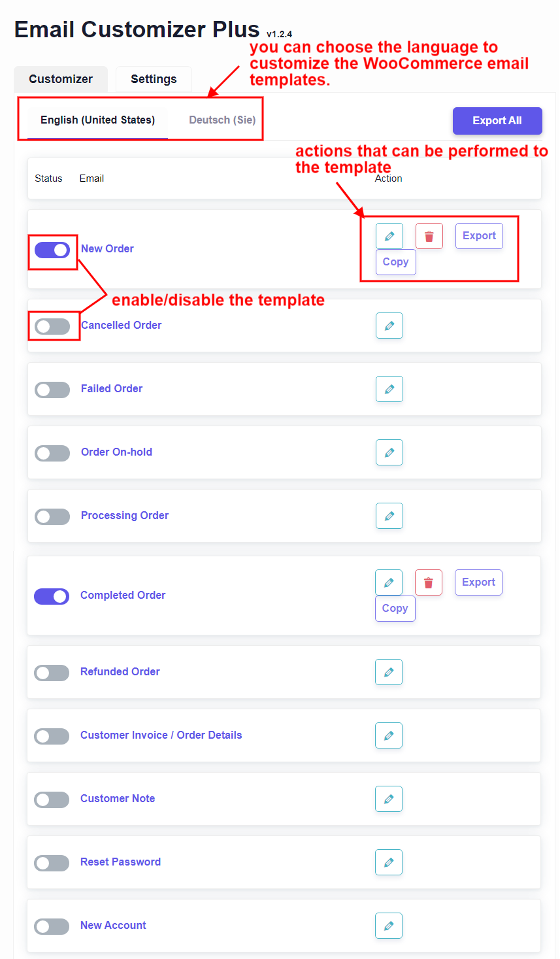The image size is (560, 959).
Task: Select the edit icon for Refunded Order
Action: point(388,671)
